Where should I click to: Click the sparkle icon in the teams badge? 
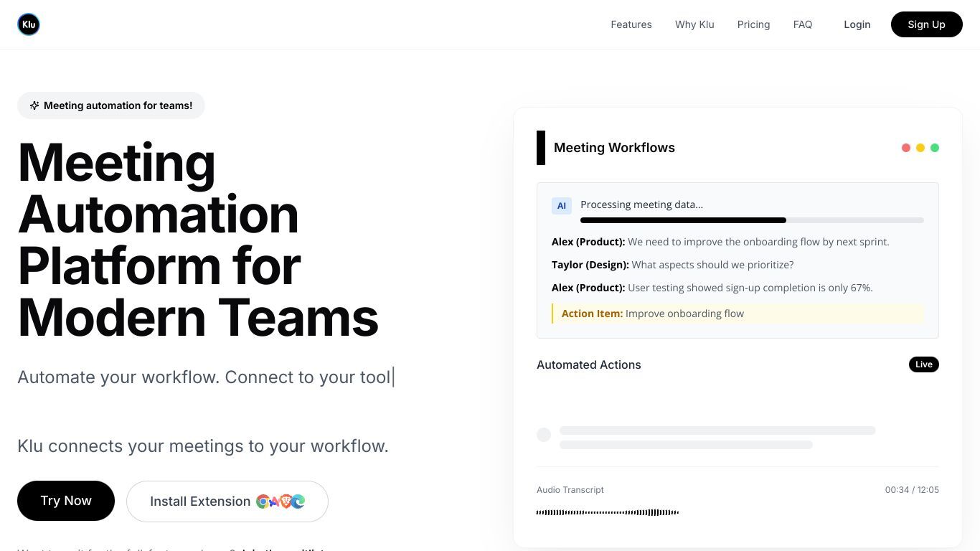point(34,105)
